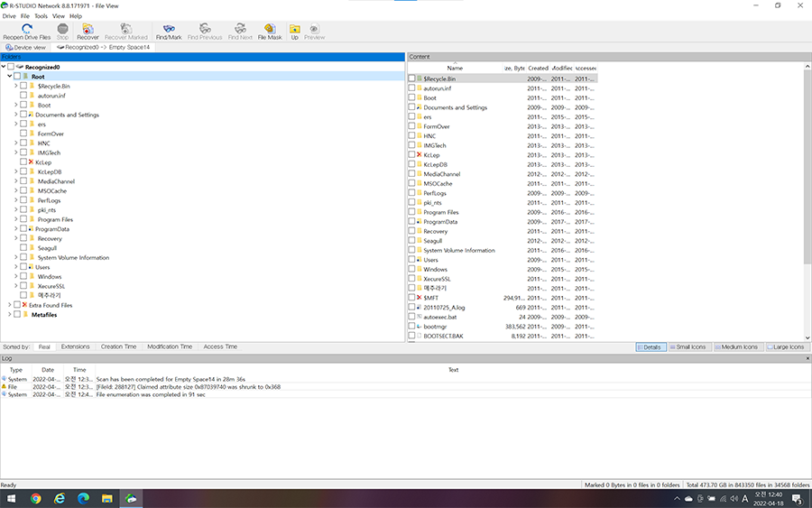Click the deleted KcLep folder icon in tree
Viewport: 812px width, 508px height.
31,162
